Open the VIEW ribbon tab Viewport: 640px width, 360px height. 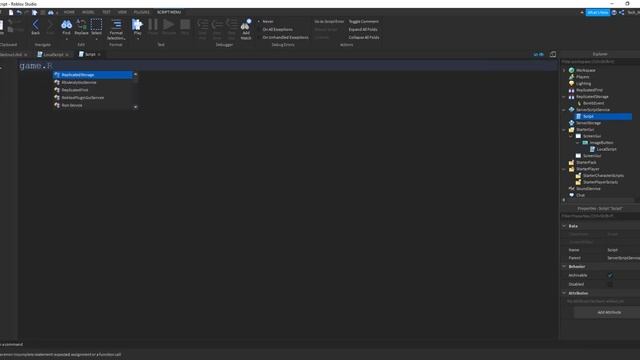click(122, 12)
